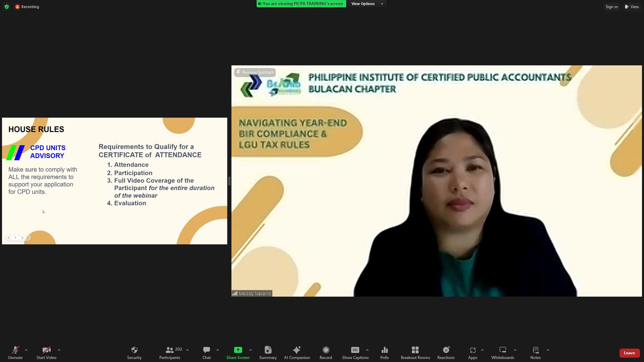Open Breakout Rooms
This screenshot has width=644, height=362.
(x=415, y=353)
